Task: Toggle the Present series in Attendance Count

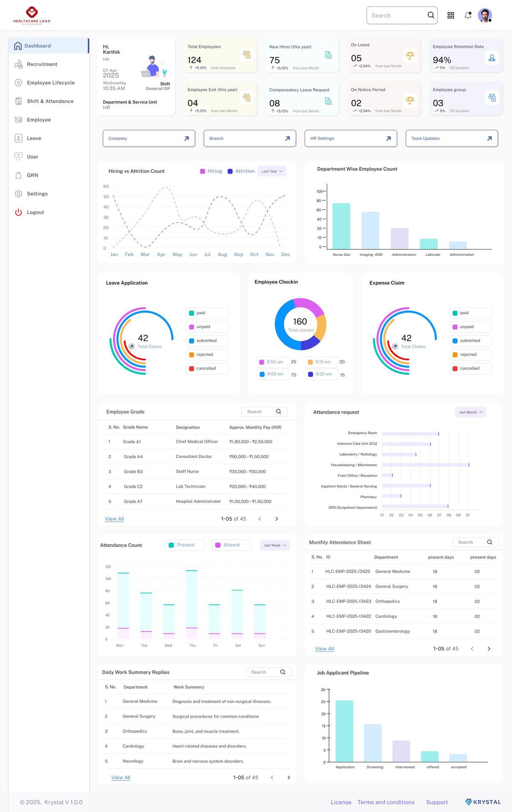Action: pyautogui.click(x=185, y=545)
